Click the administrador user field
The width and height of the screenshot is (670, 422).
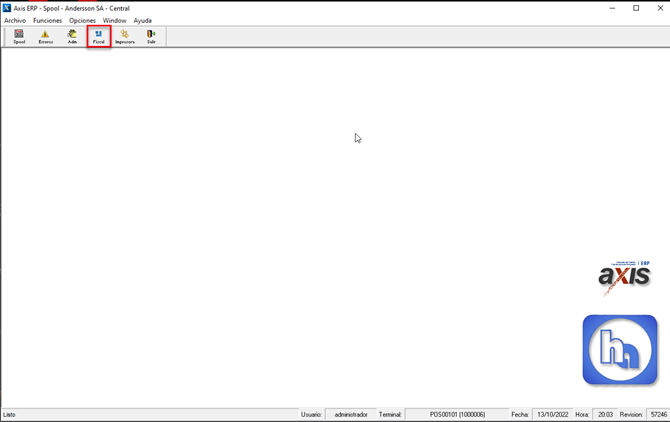click(x=350, y=414)
